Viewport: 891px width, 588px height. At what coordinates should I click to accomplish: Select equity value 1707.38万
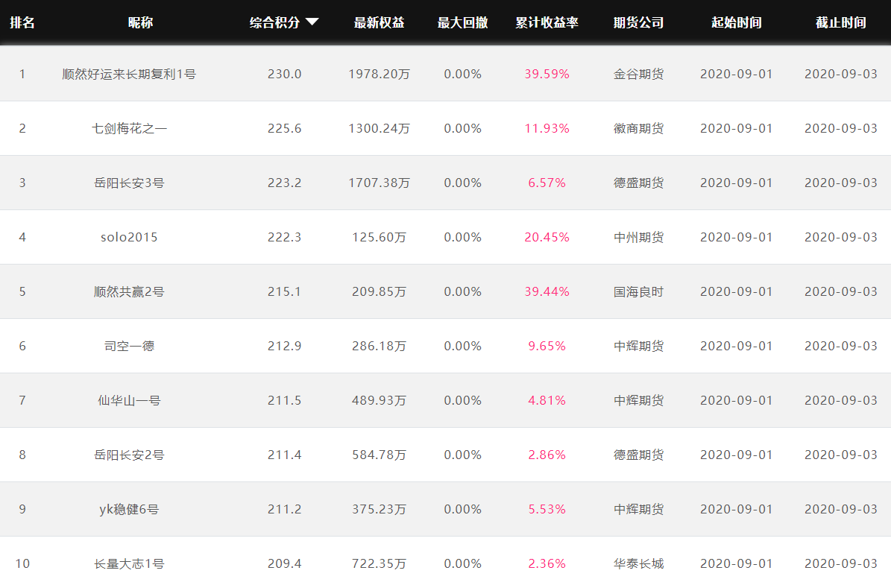(x=379, y=183)
